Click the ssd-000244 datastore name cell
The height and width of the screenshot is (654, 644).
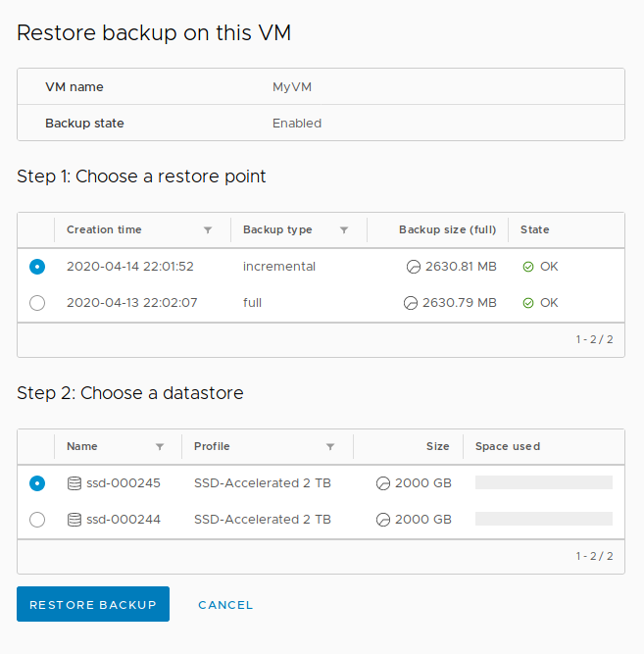124,520
